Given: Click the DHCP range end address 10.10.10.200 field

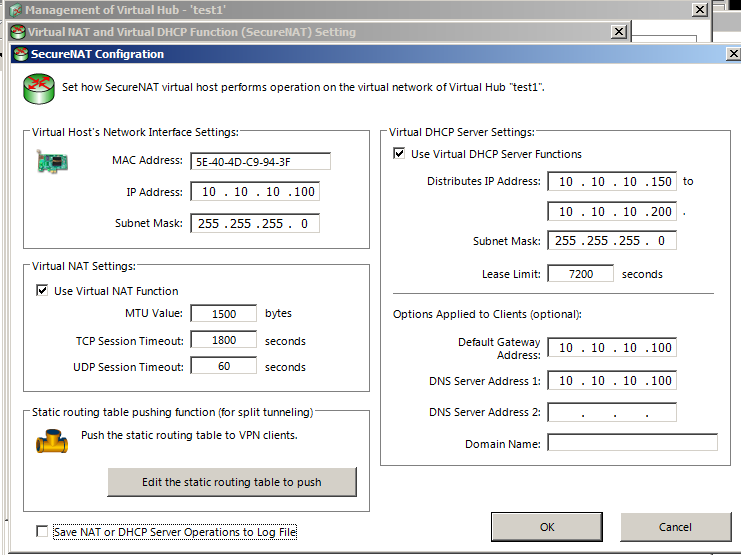Looking at the screenshot, I should pyautogui.click(x=612, y=211).
